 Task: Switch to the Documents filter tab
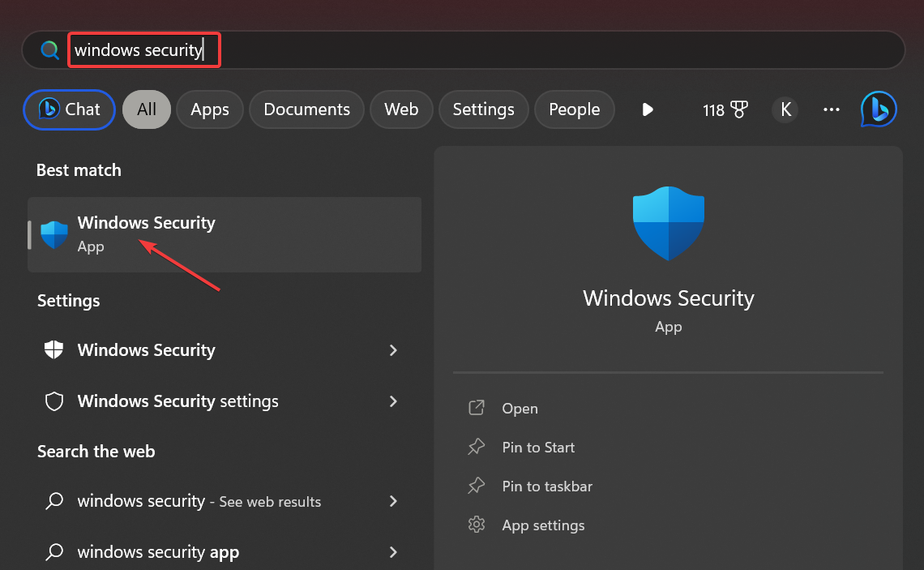coord(306,109)
